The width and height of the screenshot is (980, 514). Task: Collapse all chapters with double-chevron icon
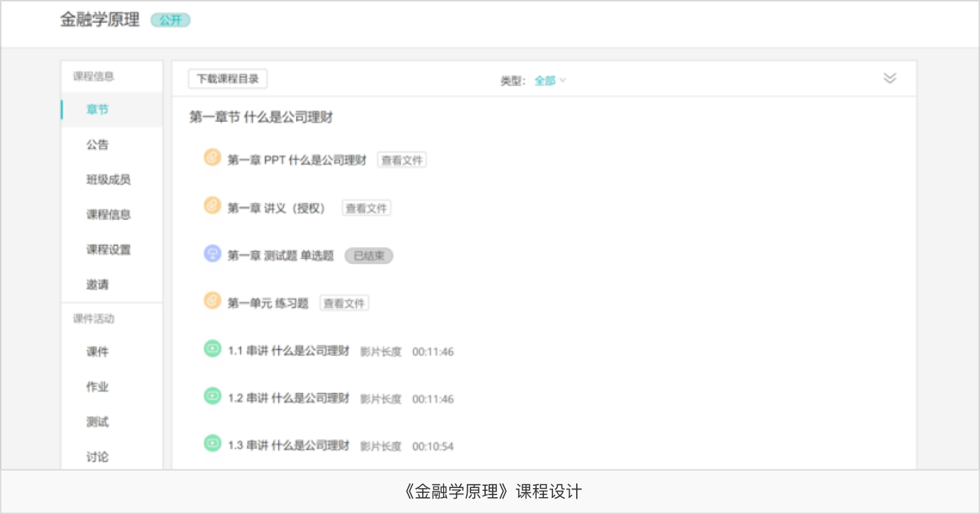(890, 78)
